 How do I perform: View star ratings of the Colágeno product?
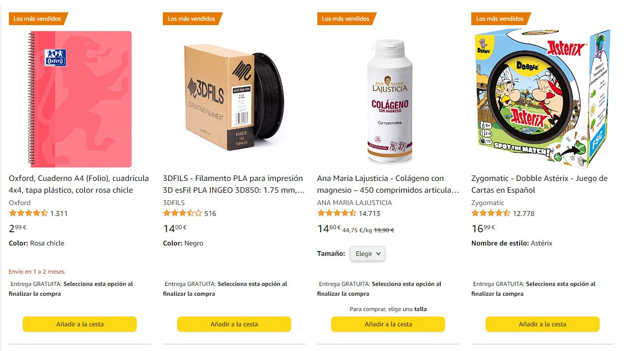click(x=337, y=213)
